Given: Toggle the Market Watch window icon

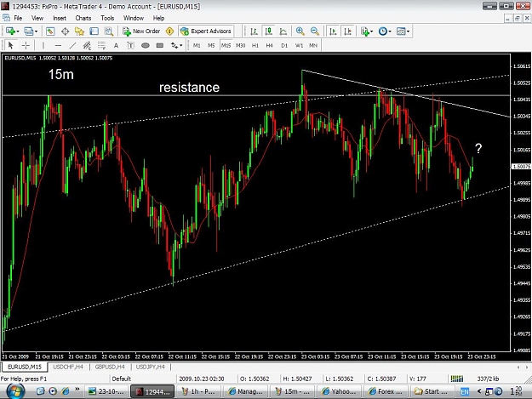Looking at the screenshot, I should coord(50,31).
